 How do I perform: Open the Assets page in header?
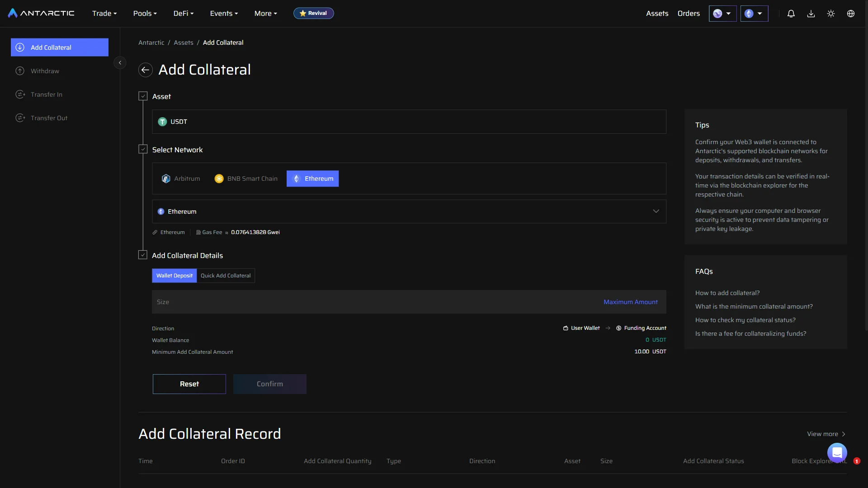point(657,14)
